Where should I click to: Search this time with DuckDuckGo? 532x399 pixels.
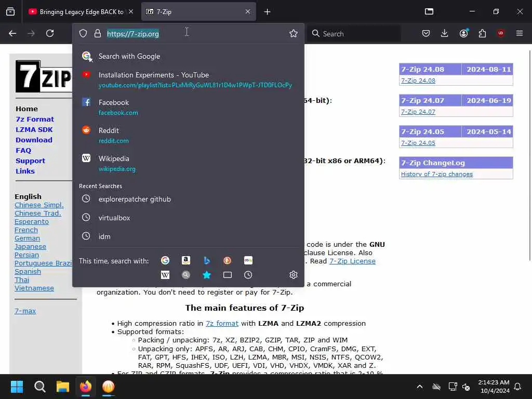pos(228,260)
